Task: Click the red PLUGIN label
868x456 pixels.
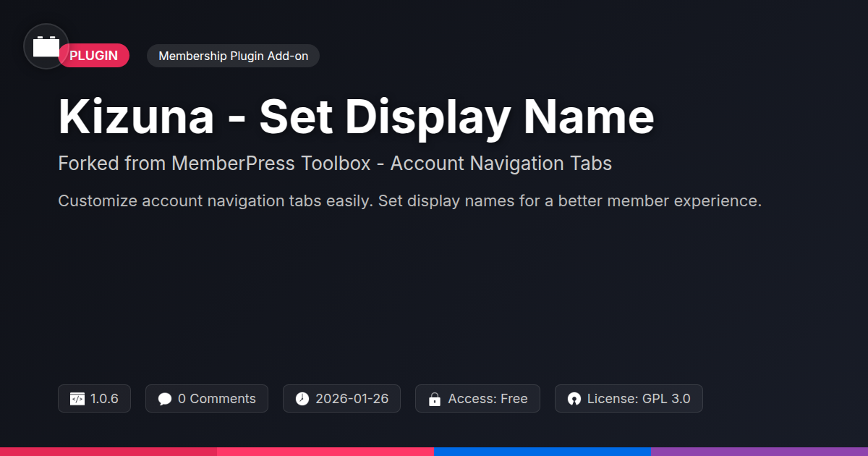Action: pos(94,56)
